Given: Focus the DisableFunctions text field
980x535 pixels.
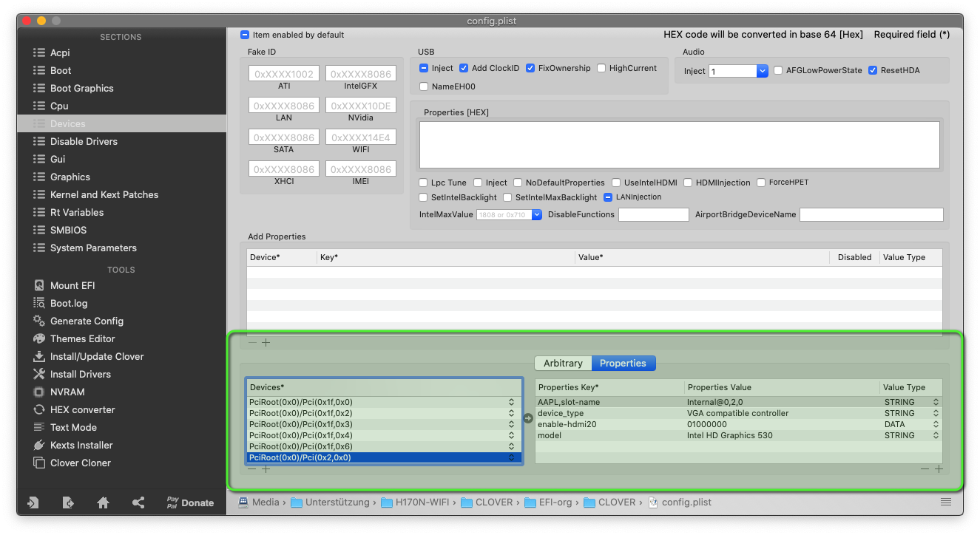Looking at the screenshot, I should [x=654, y=214].
